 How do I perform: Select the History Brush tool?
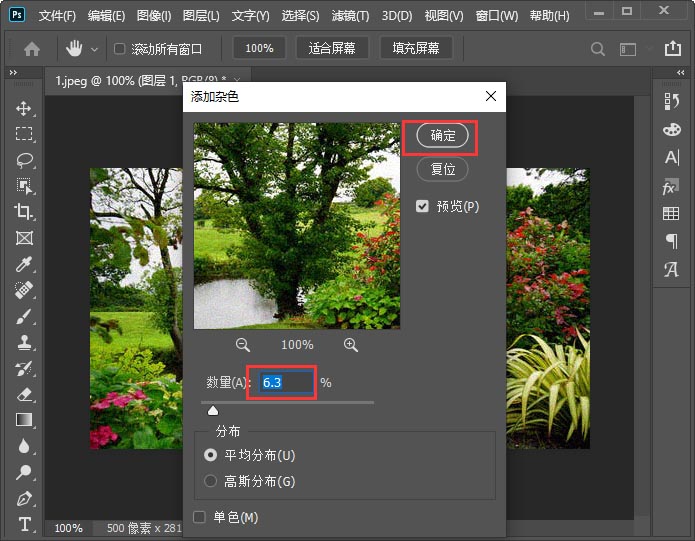point(23,368)
